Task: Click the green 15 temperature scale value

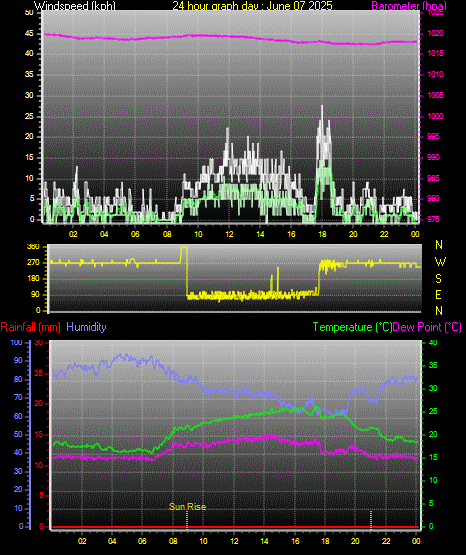Action: point(433,457)
